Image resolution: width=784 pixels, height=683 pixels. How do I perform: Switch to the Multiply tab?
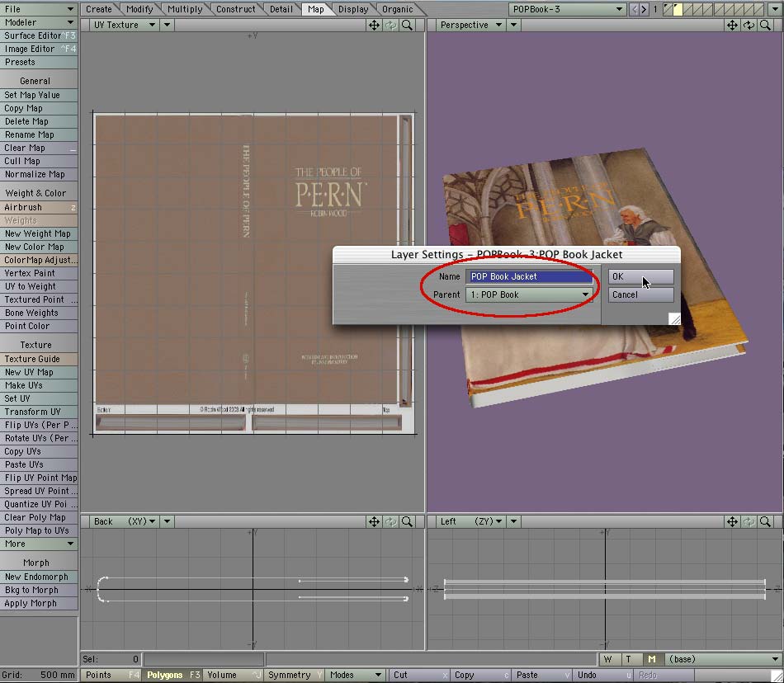pyautogui.click(x=185, y=9)
